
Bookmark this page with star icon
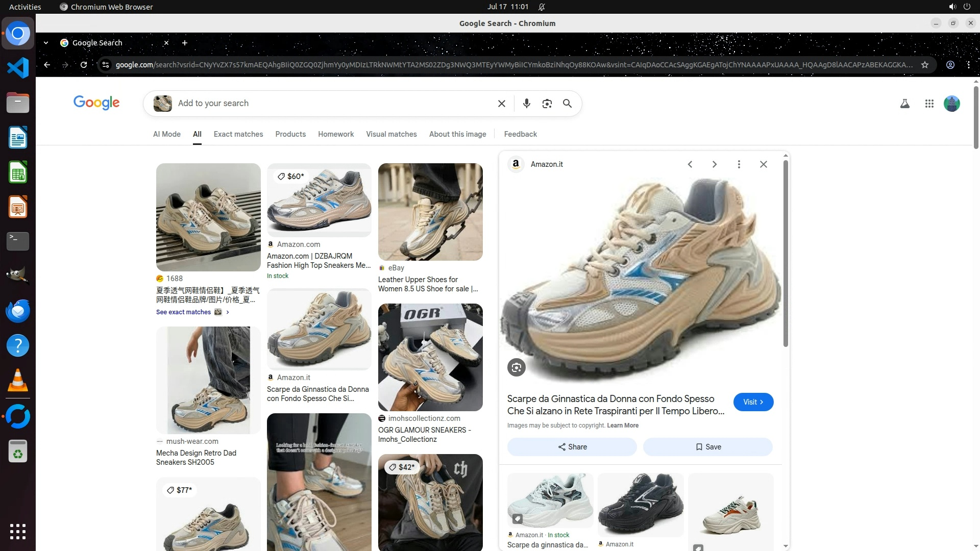pos(924,65)
